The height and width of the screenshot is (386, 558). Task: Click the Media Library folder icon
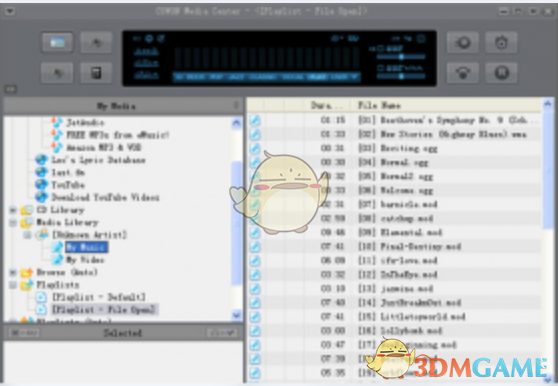(27, 222)
